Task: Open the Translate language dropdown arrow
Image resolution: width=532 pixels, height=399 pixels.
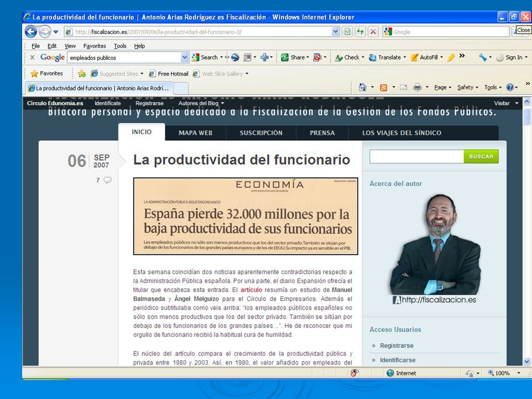Action: point(405,57)
